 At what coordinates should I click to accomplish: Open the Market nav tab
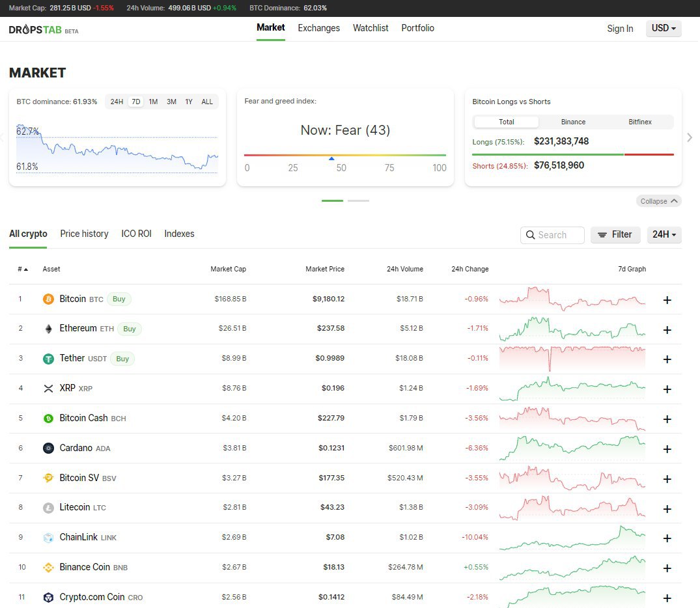click(270, 28)
